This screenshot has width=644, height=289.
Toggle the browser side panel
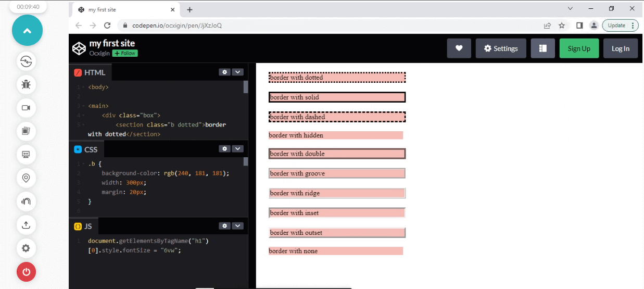[x=579, y=25]
